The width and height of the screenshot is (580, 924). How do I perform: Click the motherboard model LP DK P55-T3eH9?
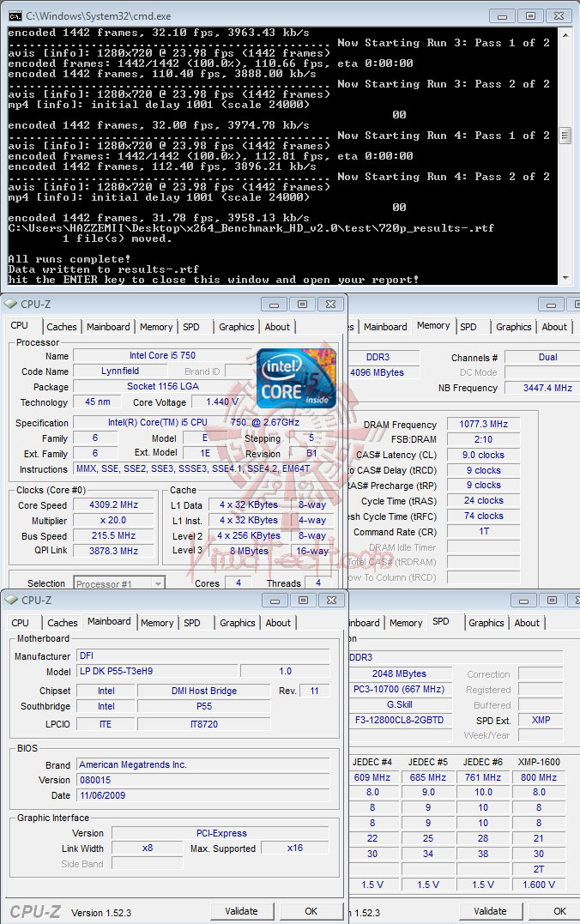click(157, 671)
